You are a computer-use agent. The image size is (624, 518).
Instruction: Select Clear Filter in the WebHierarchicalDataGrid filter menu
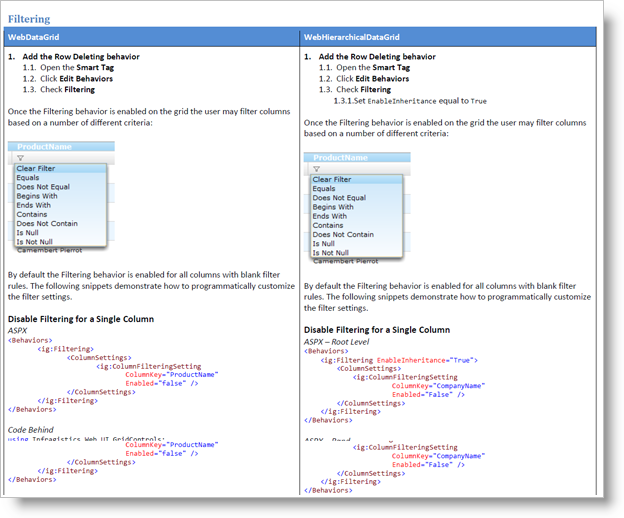pyautogui.click(x=332, y=180)
